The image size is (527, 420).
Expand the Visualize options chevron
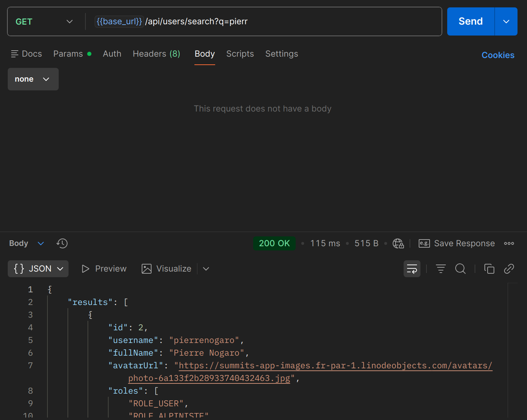[x=206, y=269]
